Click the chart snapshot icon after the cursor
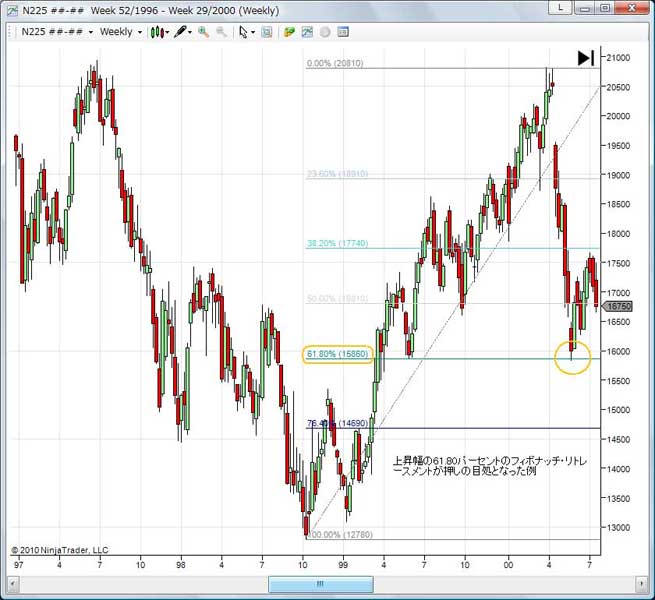The image size is (655, 600). click(x=266, y=32)
